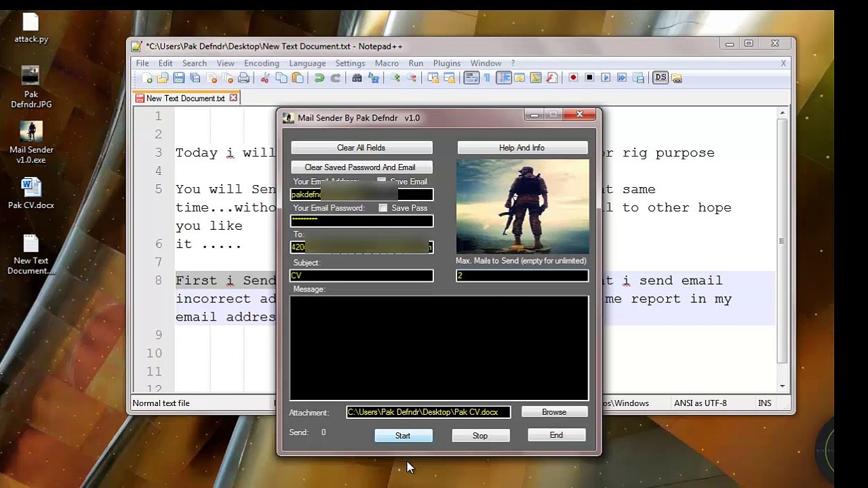
Task: Select the Mail Sender v1.0.exe desktop icon
Action: 31,142
